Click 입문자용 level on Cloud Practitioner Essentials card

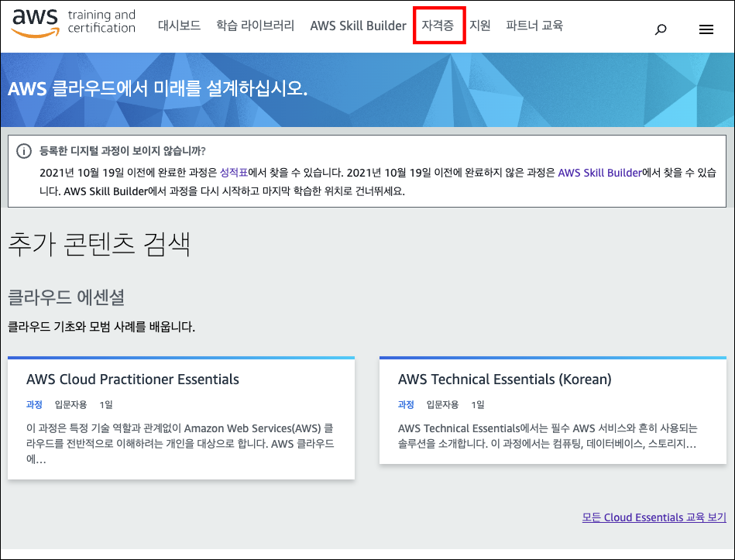[x=70, y=404]
